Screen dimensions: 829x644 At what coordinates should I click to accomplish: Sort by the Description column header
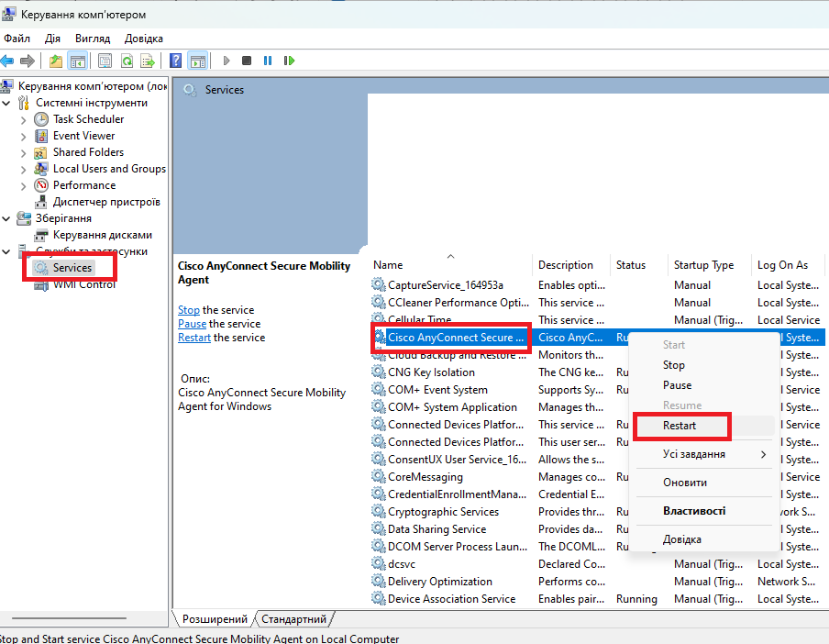click(x=571, y=265)
